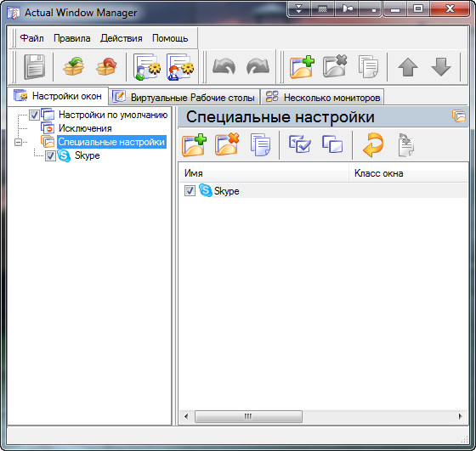The image size is (476, 451).
Task: Toggle the Skype checkbox in the tree
Action: coord(50,156)
